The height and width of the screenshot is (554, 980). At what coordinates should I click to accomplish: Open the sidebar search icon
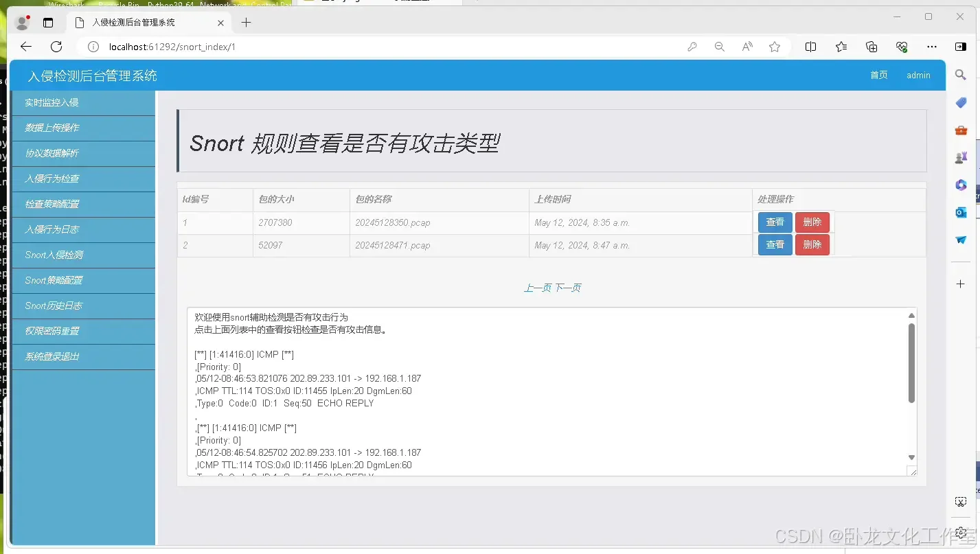coord(960,75)
